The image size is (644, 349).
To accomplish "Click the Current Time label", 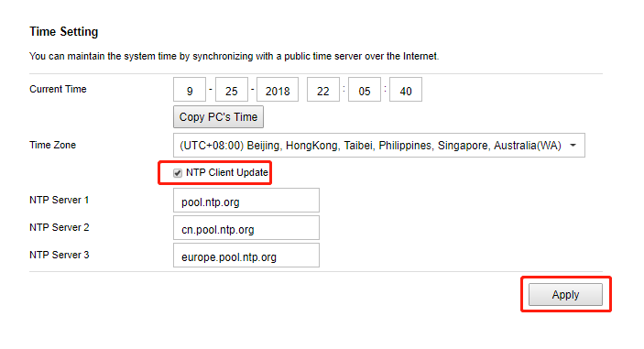I will click(x=58, y=89).
